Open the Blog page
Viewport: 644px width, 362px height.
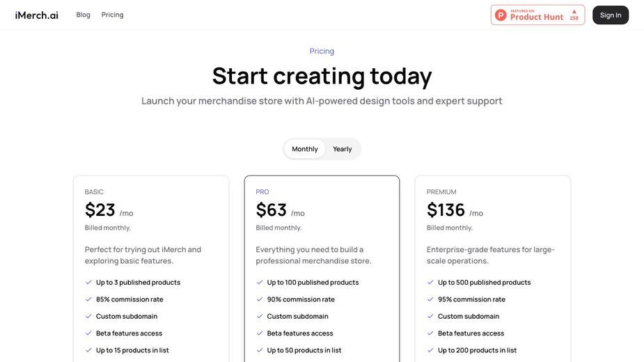coord(83,15)
